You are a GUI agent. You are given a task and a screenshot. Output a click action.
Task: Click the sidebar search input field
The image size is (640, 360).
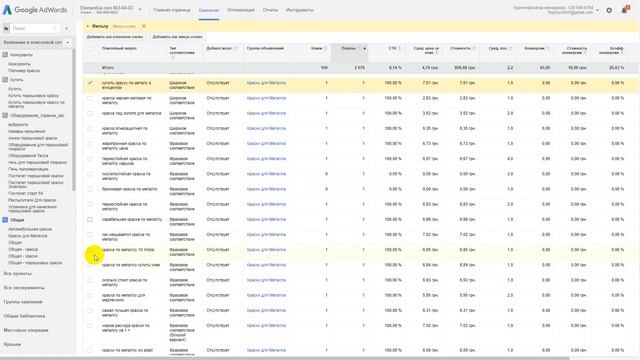[35, 28]
